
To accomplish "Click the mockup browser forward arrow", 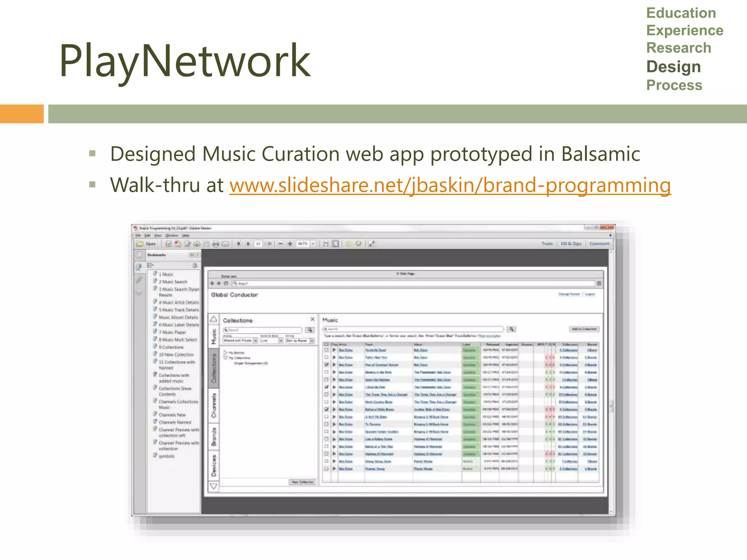I will coord(219,283).
